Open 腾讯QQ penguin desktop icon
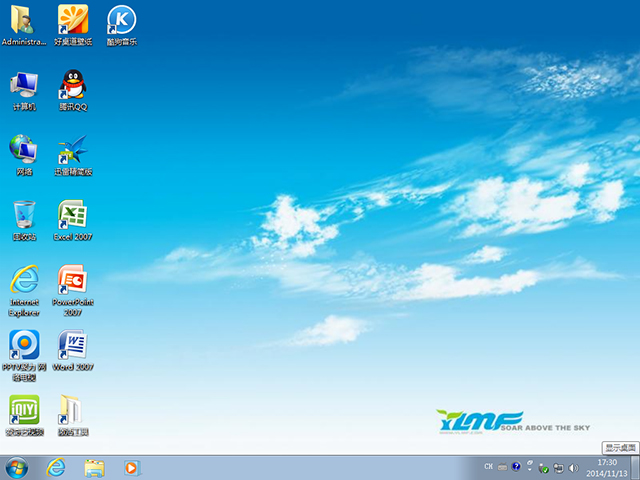The width and height of the screenshot is (640, 480). [72, 85]
